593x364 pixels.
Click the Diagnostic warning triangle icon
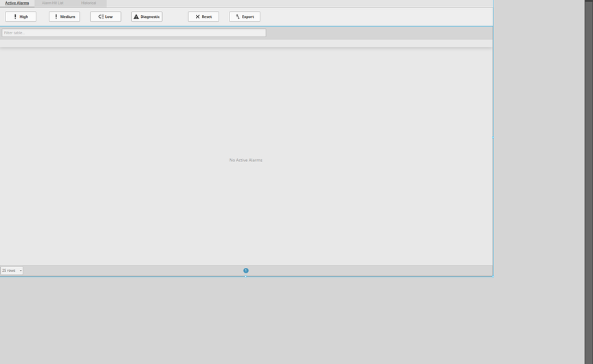pos(136,16)
